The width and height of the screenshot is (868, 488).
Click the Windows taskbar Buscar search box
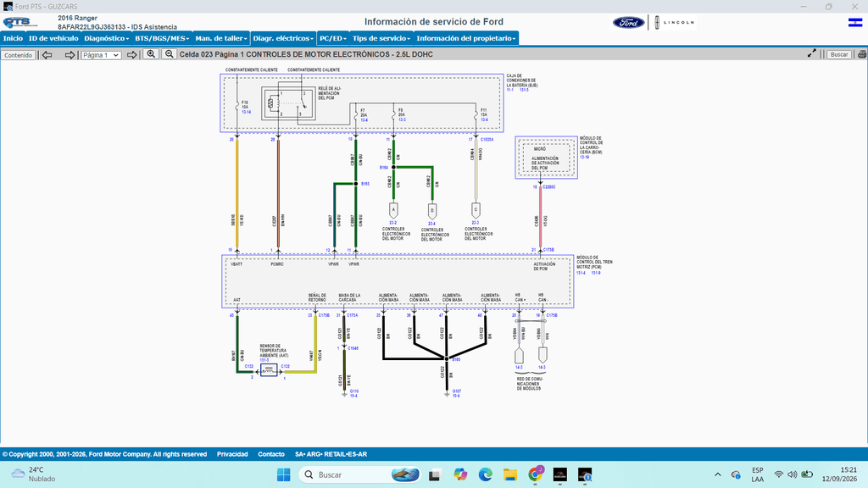pos(359,474)
